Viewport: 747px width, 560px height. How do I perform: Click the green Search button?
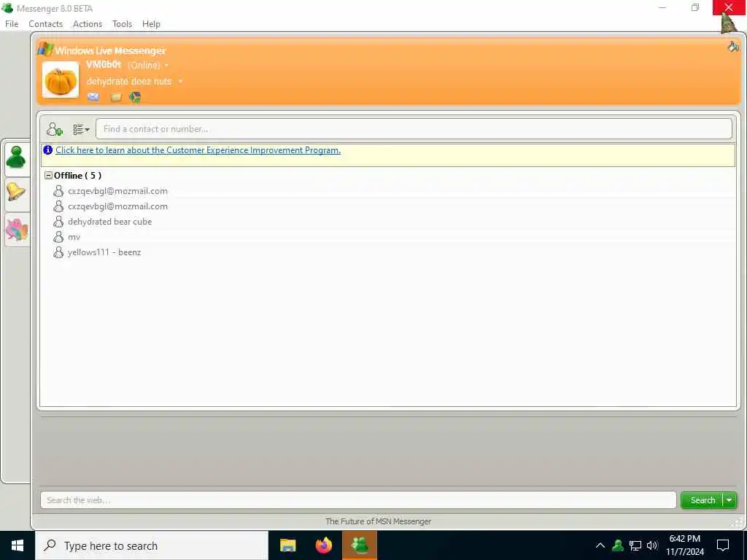pyautogui.click(x=703, y=500)
